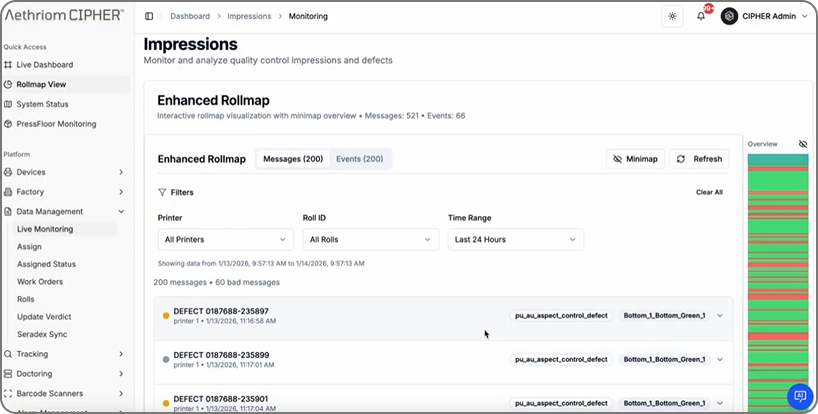Click the System Status map icon

(x=8, y=104)
